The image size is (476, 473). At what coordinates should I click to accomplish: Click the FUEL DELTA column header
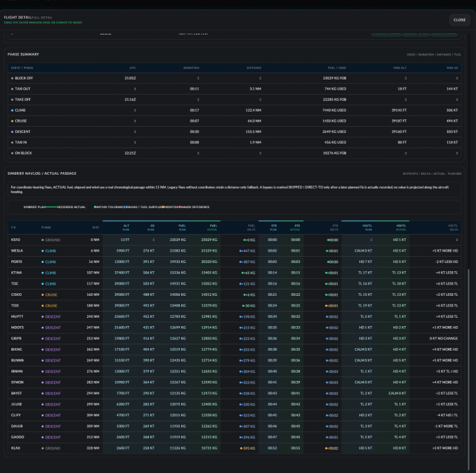point(251,228)
